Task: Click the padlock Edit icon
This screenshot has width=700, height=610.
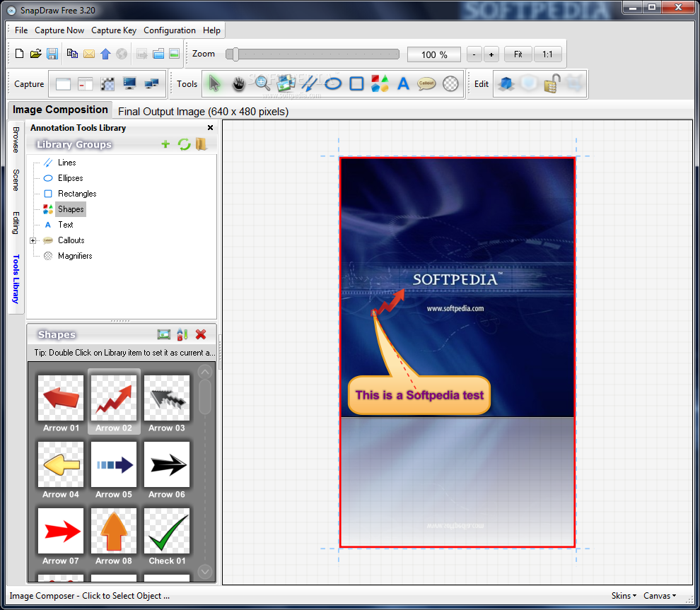Action: click(x=552, y=83)
